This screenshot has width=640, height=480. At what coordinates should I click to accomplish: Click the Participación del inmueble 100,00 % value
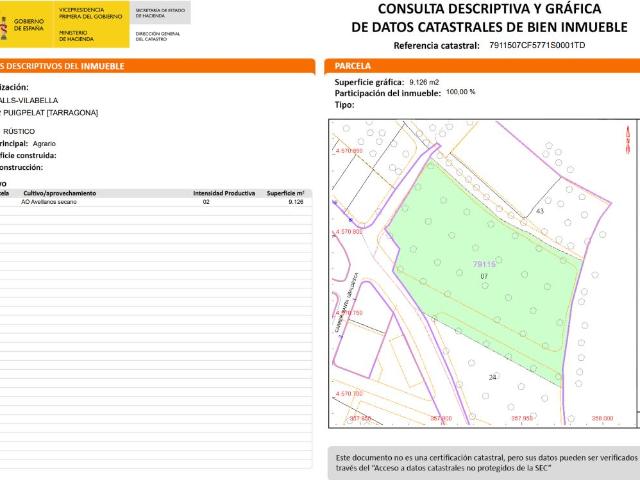point(461,92)
